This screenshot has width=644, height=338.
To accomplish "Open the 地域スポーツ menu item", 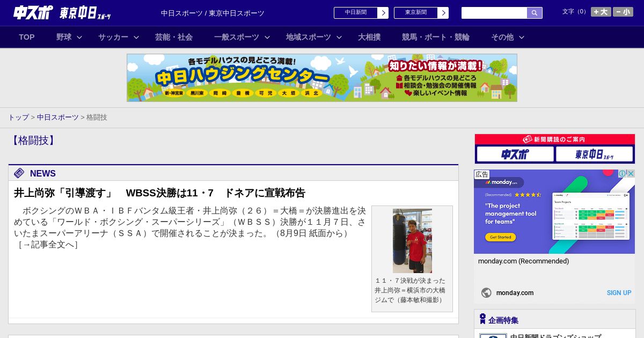I will click(309, 37).
